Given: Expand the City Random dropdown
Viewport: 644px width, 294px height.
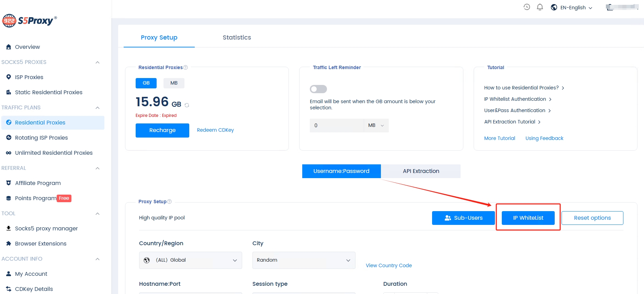Looking at the screenshot, I should click(304, 260).
